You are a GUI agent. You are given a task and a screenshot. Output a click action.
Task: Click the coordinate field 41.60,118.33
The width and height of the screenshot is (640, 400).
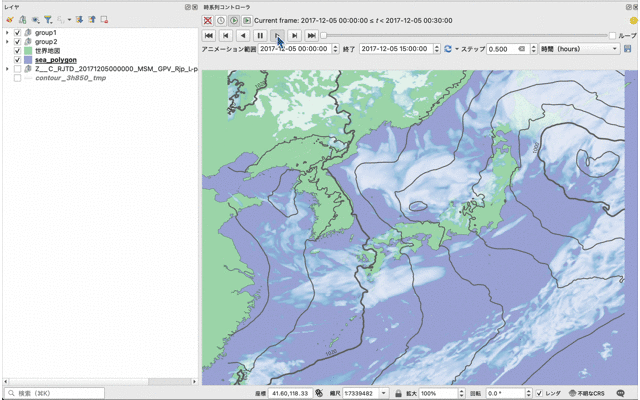point(290,393)
